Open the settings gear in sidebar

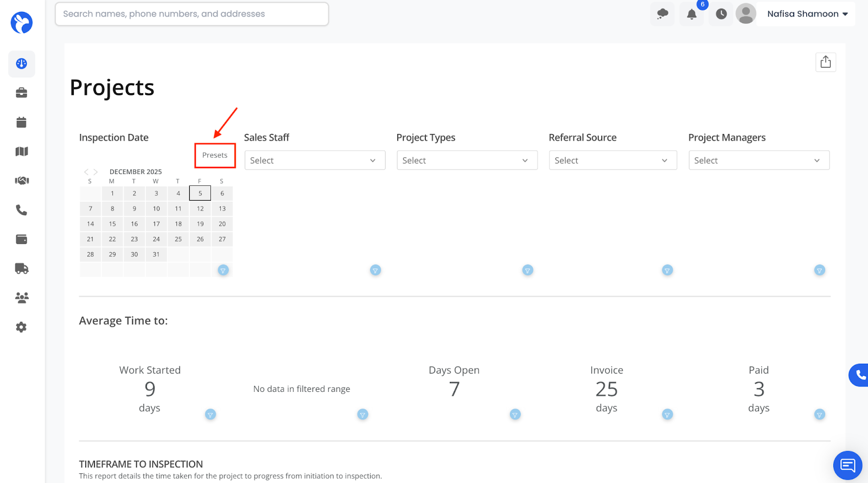coord(22,327)
